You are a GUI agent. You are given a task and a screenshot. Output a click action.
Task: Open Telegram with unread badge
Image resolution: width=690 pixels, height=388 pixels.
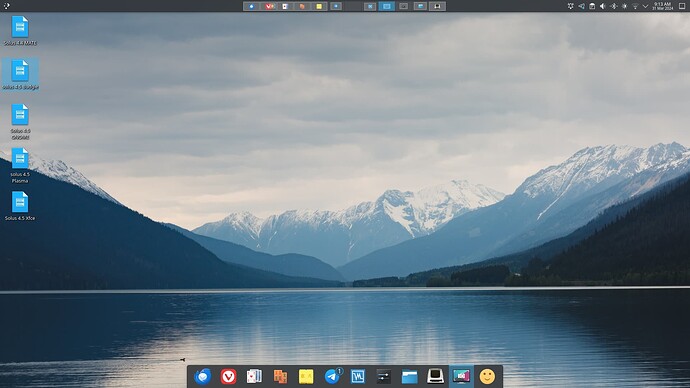333,376
